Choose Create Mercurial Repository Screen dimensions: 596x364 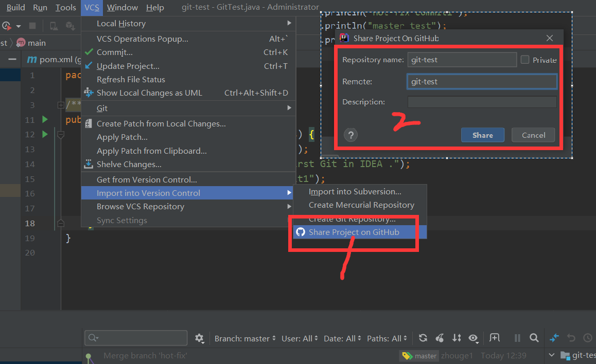click(360, 205)
